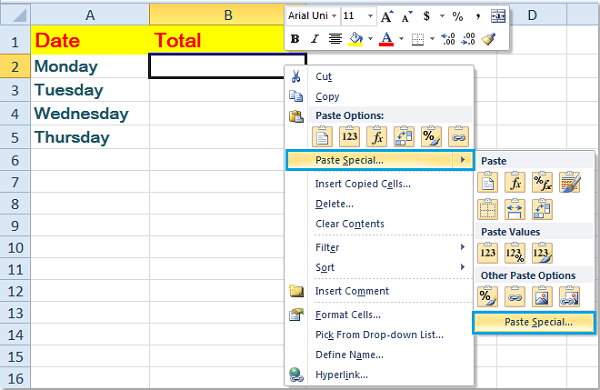Select the Paste Values 123 icon in Paste Options
This screenshot has height=390, width=600.
(349, 136)
